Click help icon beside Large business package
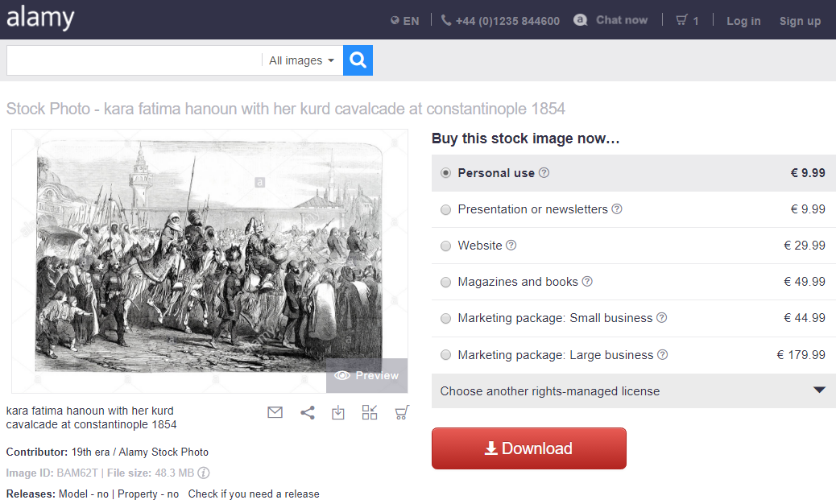Screen dimensions: 836x504 pos(662,355)
